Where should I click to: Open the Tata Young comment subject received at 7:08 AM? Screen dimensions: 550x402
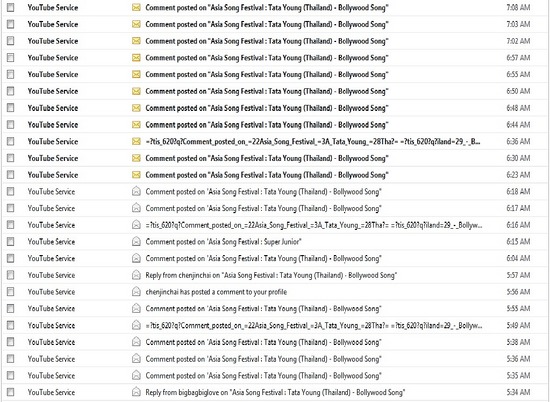(267, 8)
